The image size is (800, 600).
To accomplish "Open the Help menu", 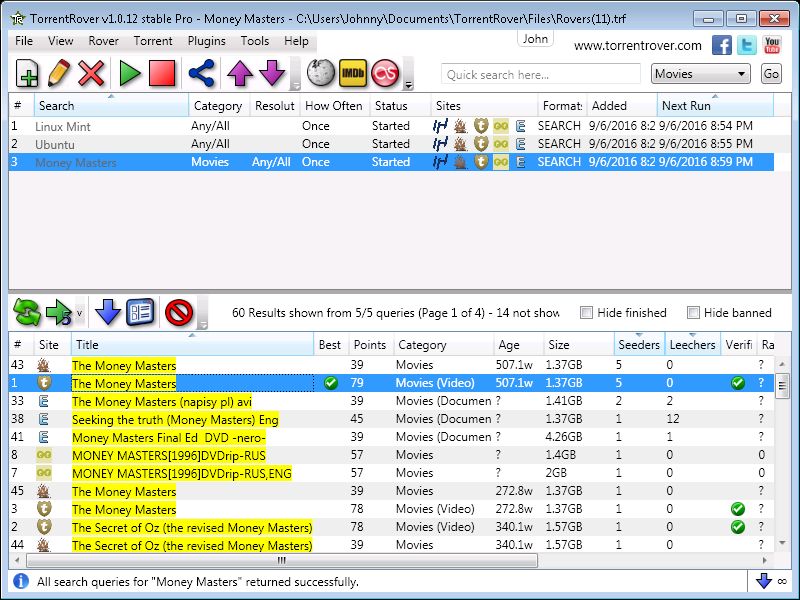I will coord(296,41).
